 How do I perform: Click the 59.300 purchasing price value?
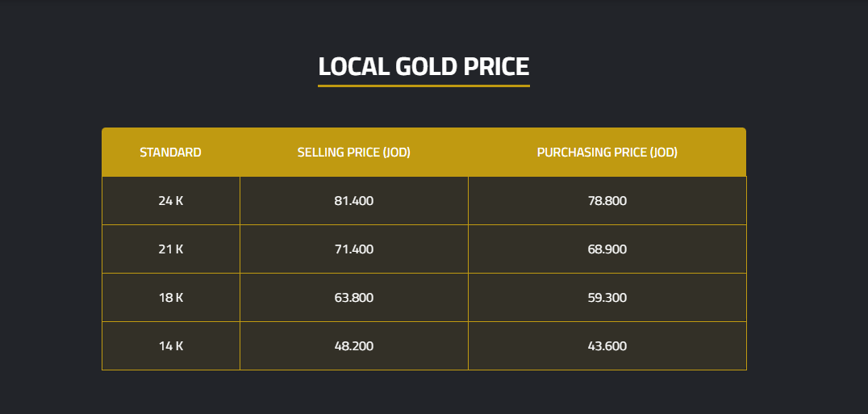tap(607, 298)
